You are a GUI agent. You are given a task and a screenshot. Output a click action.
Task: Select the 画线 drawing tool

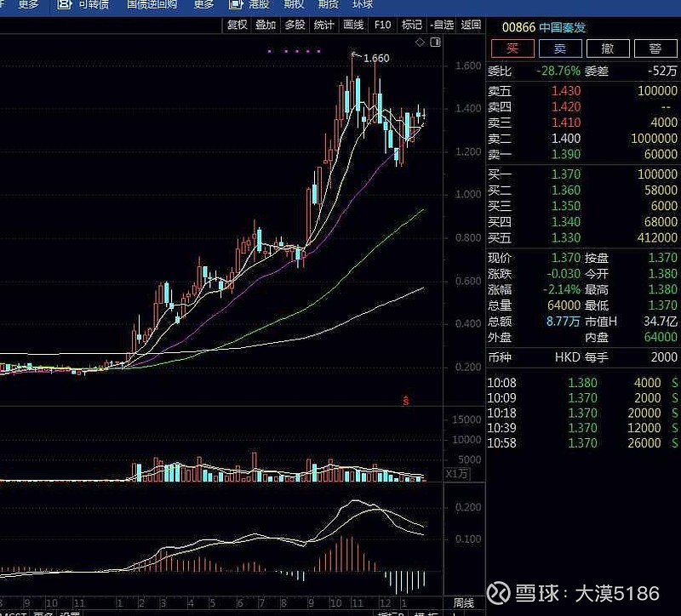tap(353, 26)
